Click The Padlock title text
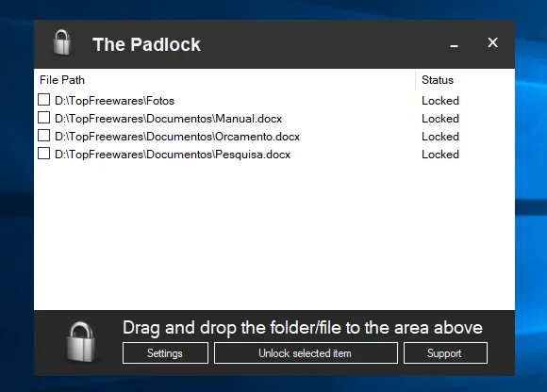This screenshot has height=392, width=547. click(146, 44)
